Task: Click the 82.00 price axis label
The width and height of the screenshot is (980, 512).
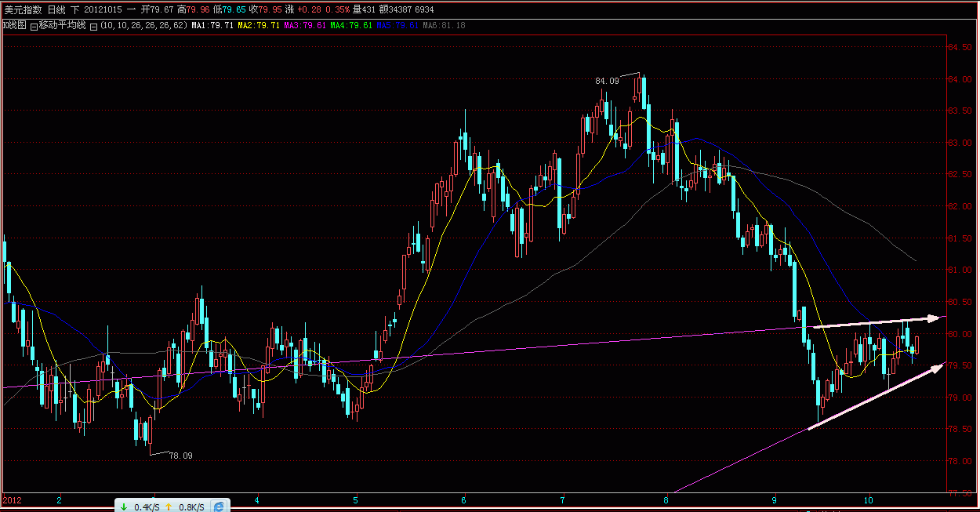Action: (960, 206)
